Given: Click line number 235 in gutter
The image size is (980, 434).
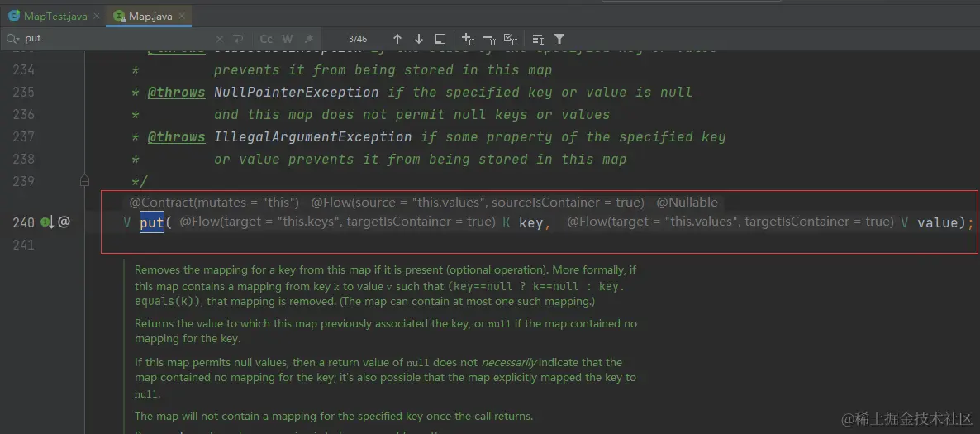Looking at the screenshot, I should [24, 92].
